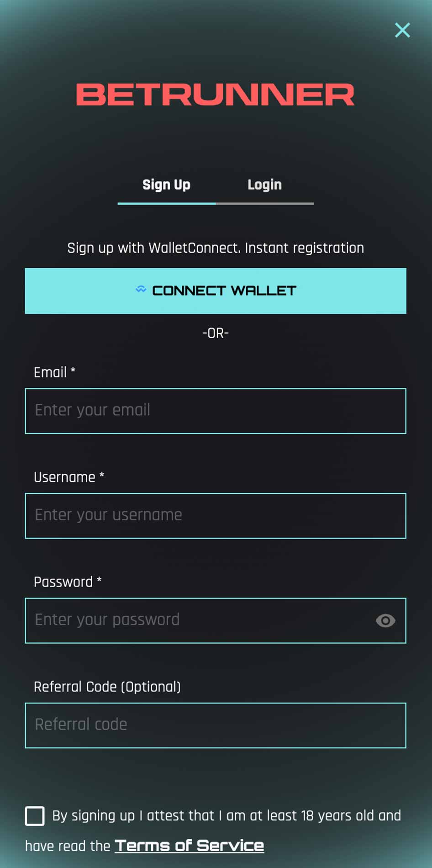Open the Terms of Service link
This screenshot has width=432, height=868.
189,846
